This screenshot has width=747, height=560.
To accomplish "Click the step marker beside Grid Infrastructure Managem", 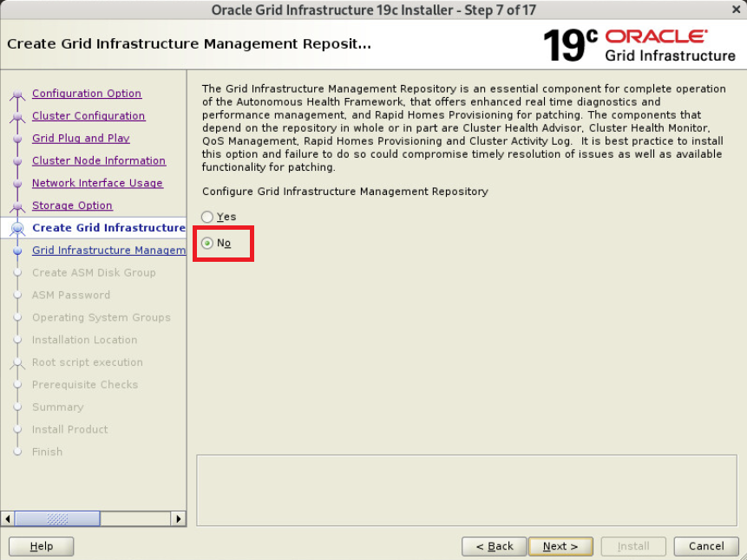I will [x=17, y=251].
